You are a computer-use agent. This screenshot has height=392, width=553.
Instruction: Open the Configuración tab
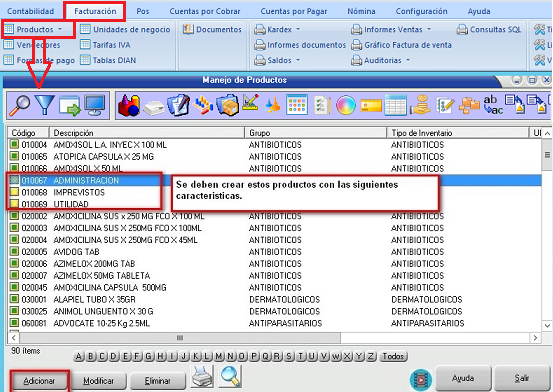[x=421, y=11]
